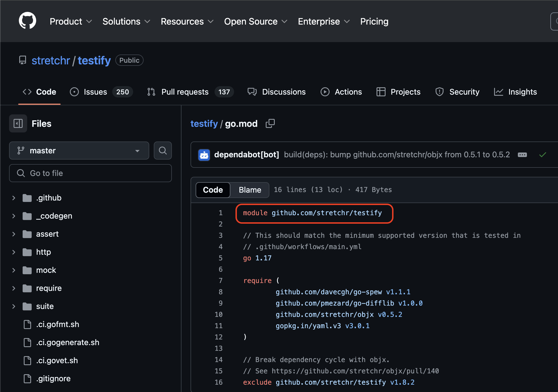Open the master branch selector

click(x=79, y=151)
